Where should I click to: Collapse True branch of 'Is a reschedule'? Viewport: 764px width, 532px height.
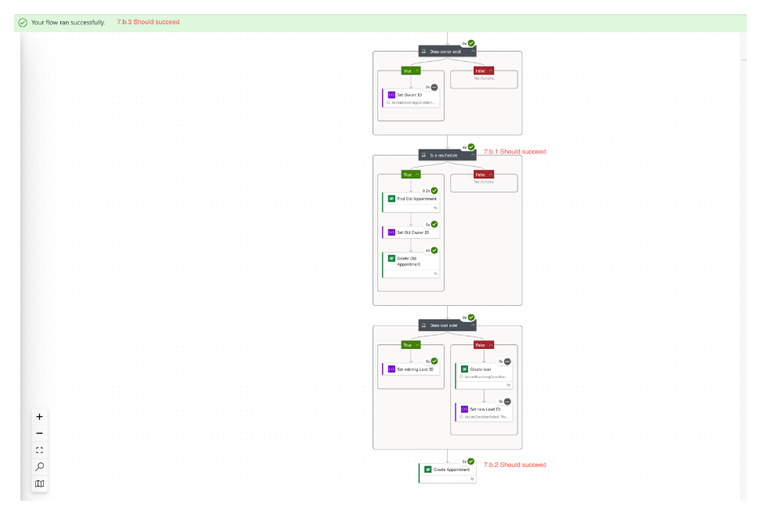coord(417,174)
